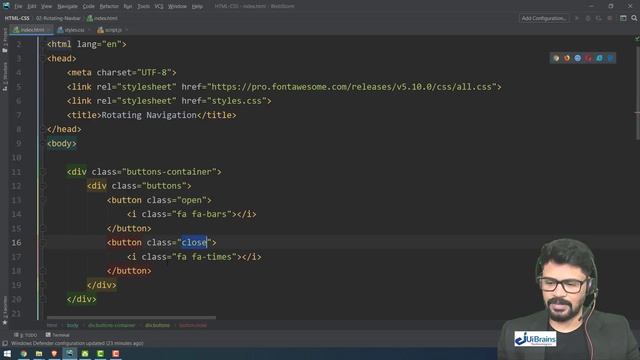Image resolution: width=640 pixels, height=360 pixels.
Task: Open the File menu
Action: click(18, 7)
